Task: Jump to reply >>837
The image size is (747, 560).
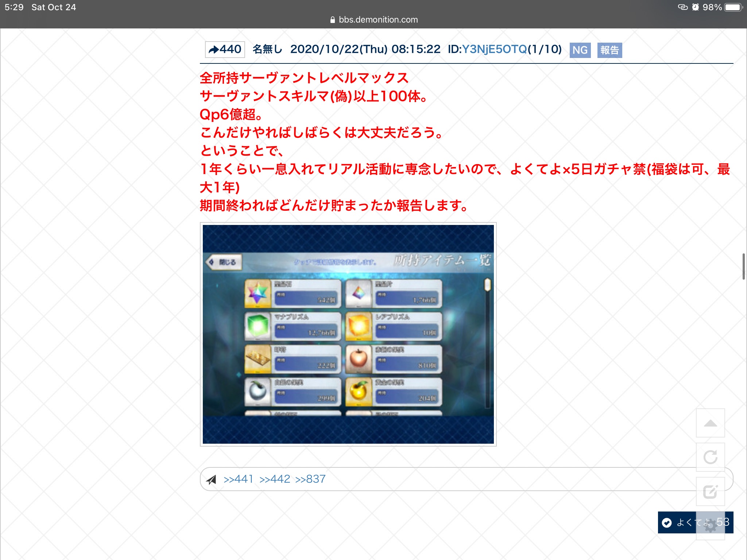Action: click(x=310, y=479)
